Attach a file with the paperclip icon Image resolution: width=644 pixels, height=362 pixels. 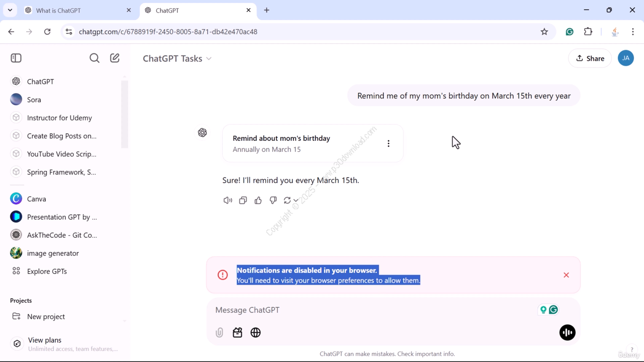click(x=219, y=332)
